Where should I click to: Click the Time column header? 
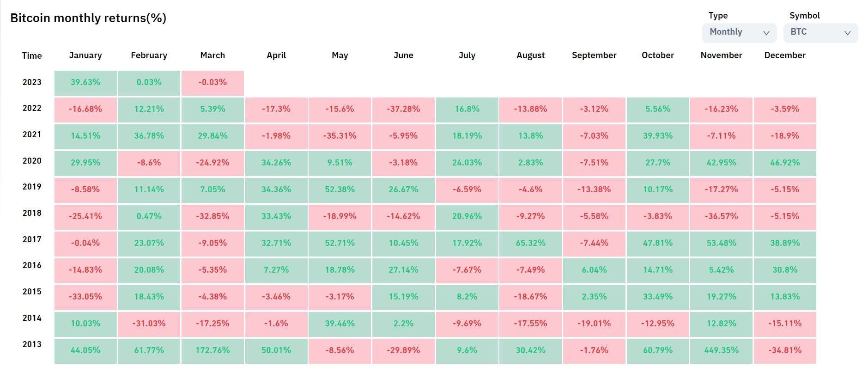point(32,56)
